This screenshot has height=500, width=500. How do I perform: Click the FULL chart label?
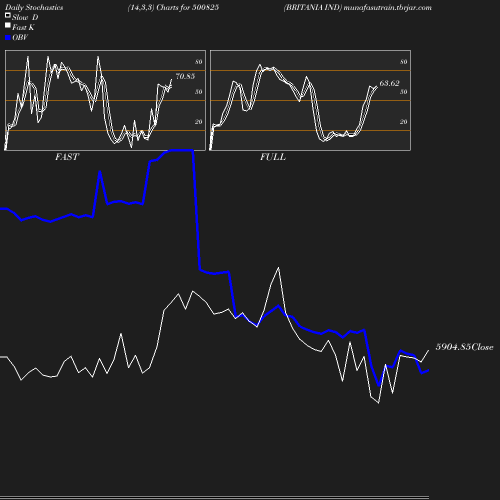click(x=273, y=157)
